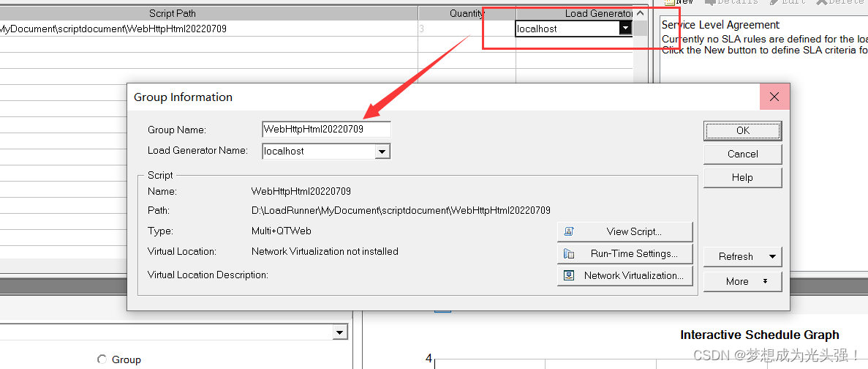The image size is (868, 369).
Task: Click the Run-Time Settings icon
Action: [x=568, y=254]
